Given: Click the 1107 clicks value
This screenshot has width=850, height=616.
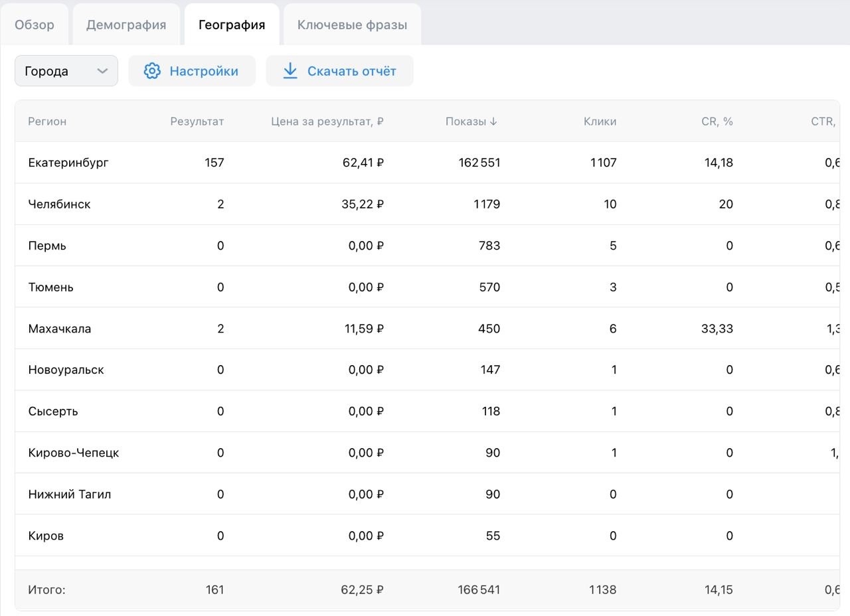Looking at the screenshot, I should point(603,163).
